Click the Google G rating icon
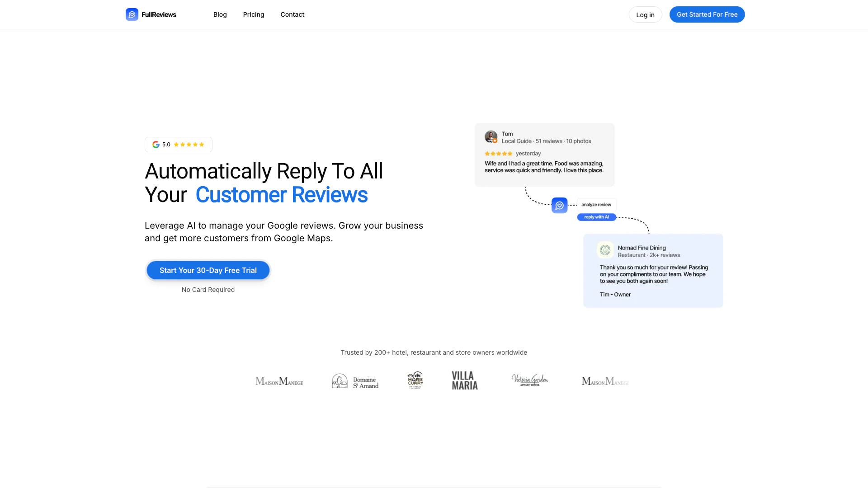This screenshot has width=868, height=488. point(156,145)
